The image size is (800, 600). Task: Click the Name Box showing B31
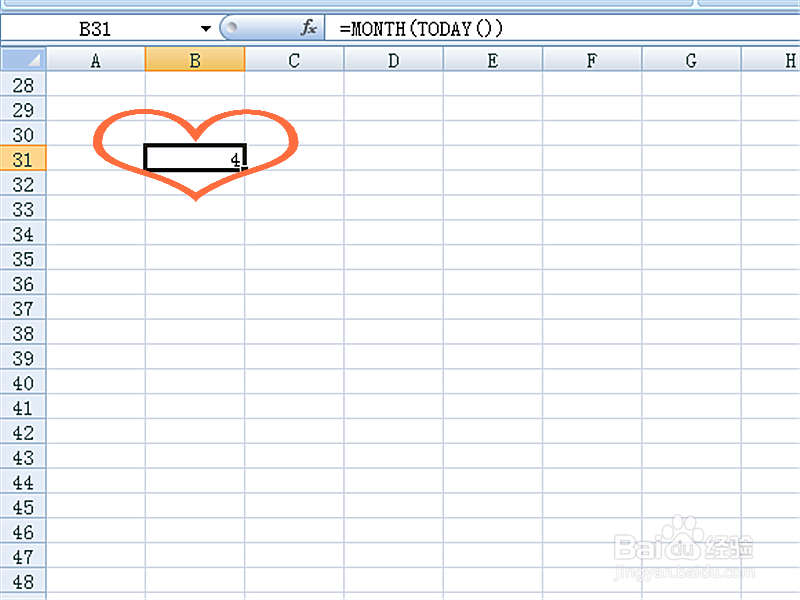[96, 29]
